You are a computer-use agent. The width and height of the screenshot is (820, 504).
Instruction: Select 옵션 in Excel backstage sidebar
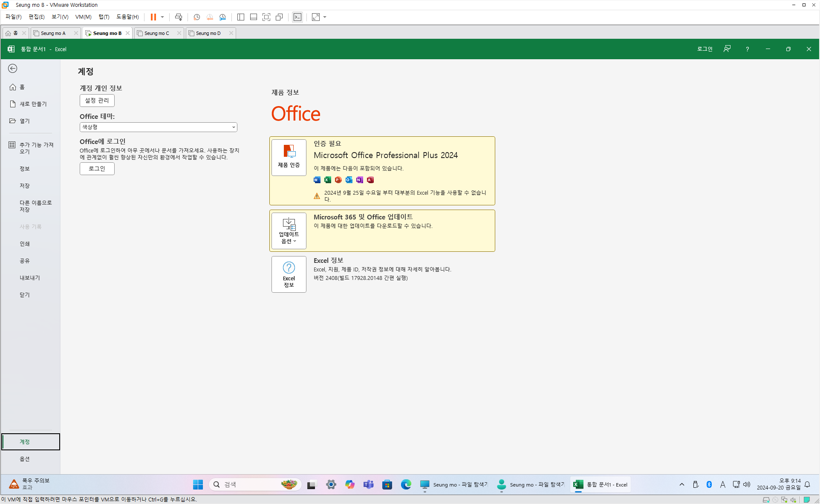point(25,459)
